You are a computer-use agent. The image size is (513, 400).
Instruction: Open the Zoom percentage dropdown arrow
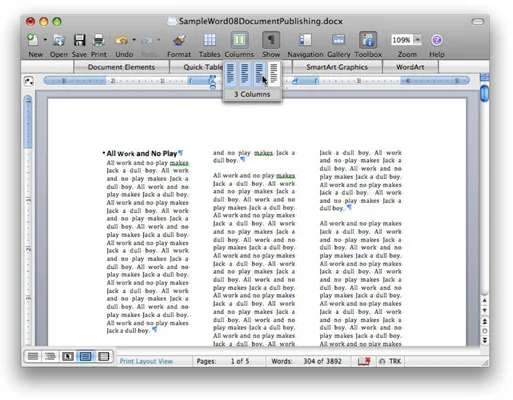418,40
